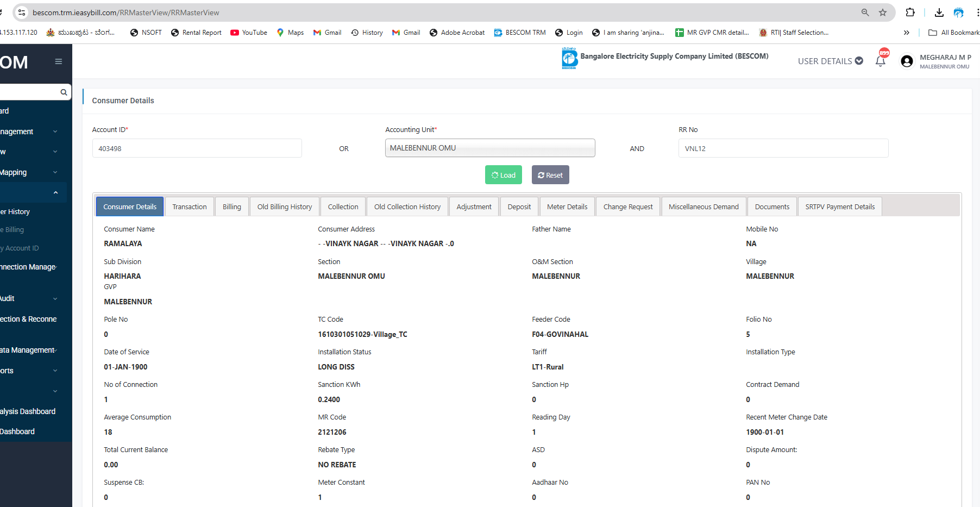Open the browser downloads icon
The image size is (980, 507).
939,12
